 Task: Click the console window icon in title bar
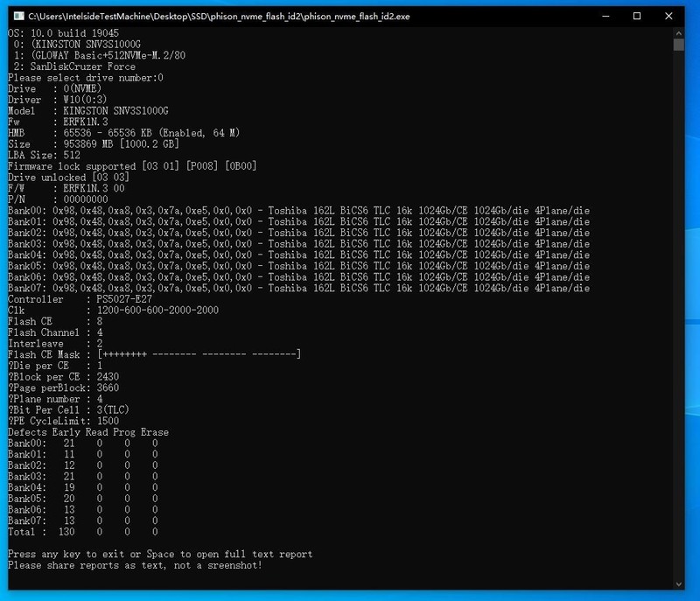(18, 16)
